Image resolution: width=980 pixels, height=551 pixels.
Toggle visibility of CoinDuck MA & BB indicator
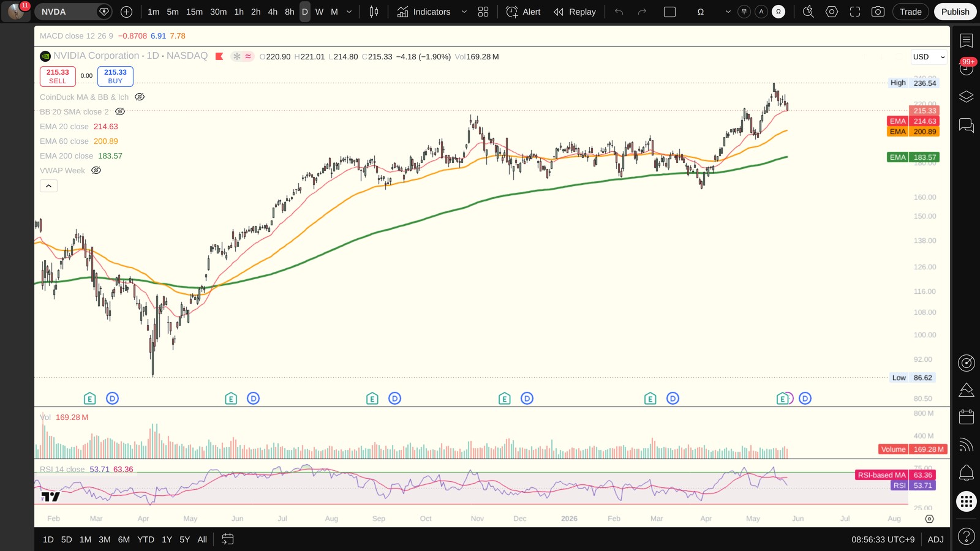coord(140,97)
